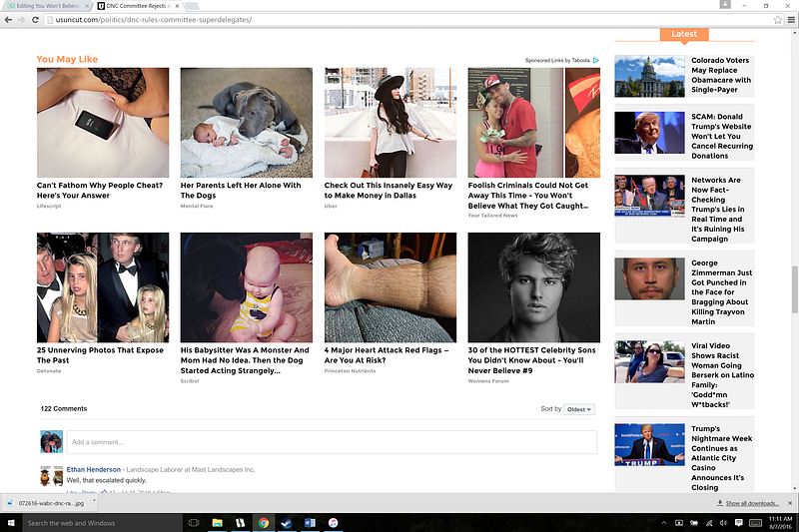The height and width of the screenshot is (532, 799).
Task: Open the downloaded jpg file options arrow
Action: tap(94, 502)
